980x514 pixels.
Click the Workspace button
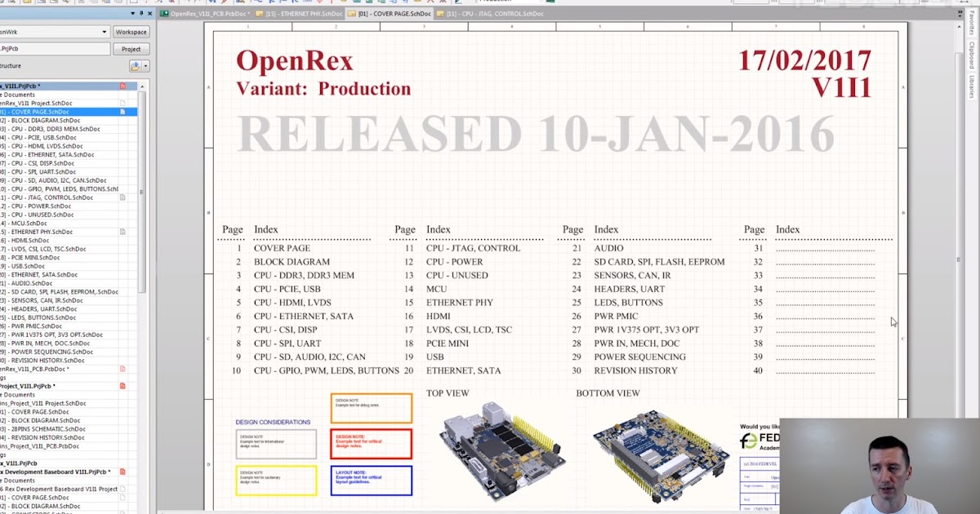click(131, 32)
